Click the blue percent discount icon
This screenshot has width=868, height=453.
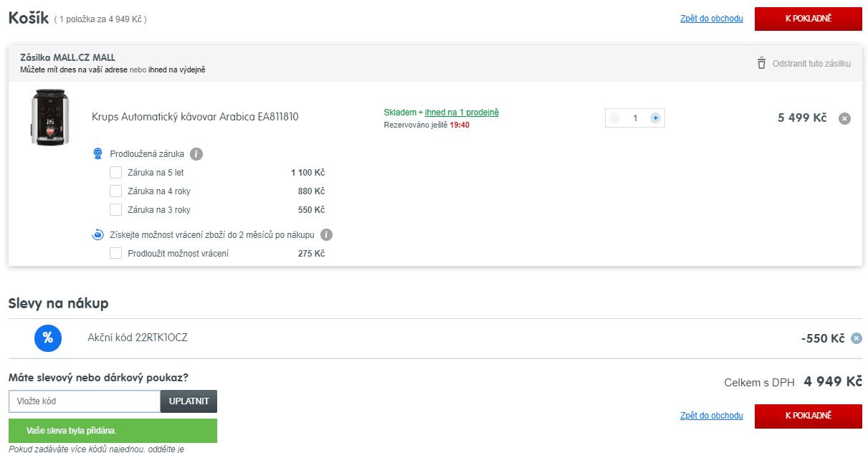(x=48, y=338)
